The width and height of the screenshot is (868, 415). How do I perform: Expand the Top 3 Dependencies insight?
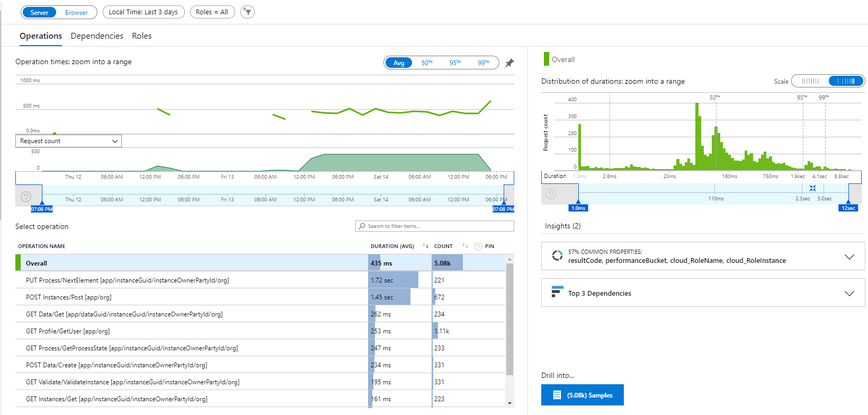click(849, 293)
